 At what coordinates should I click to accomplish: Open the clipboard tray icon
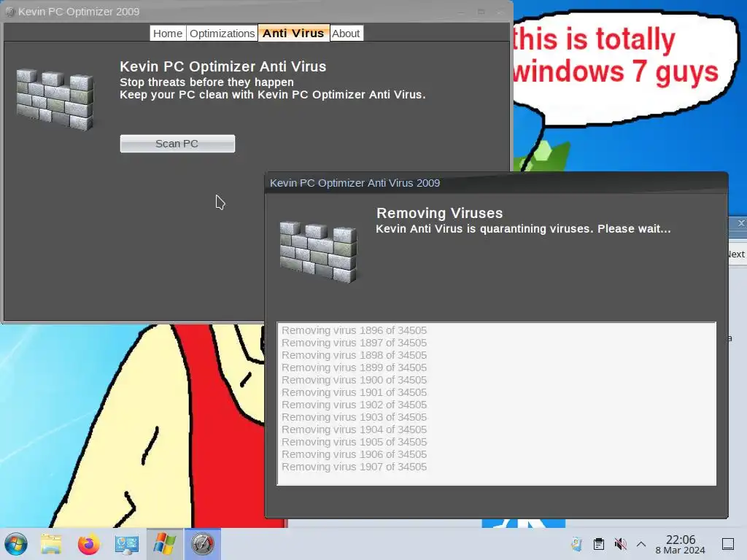point(599,544)
